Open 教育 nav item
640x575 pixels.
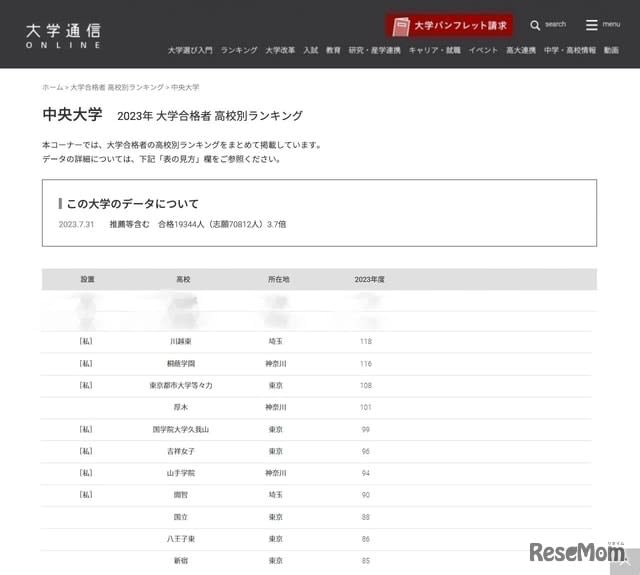[x=333, y=50]
